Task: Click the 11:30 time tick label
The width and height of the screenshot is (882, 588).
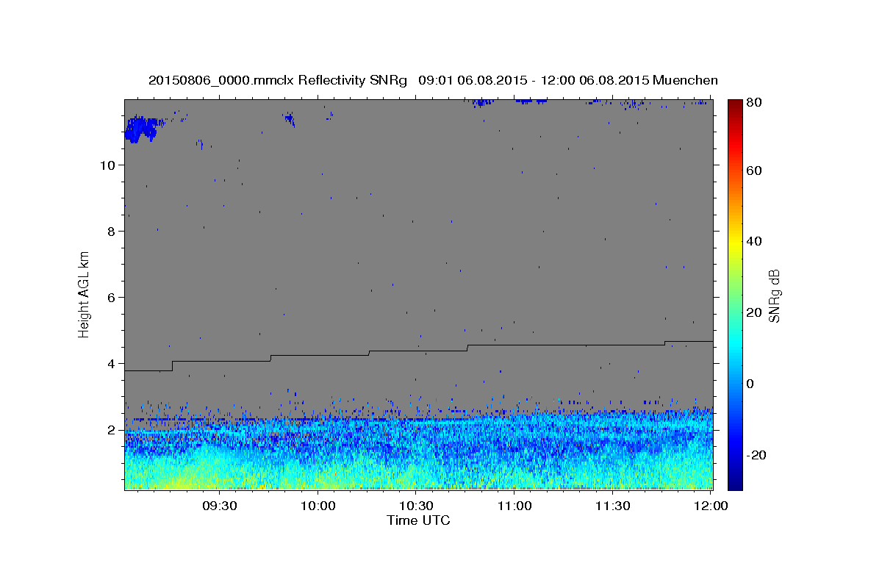Action: coord(612,506)
